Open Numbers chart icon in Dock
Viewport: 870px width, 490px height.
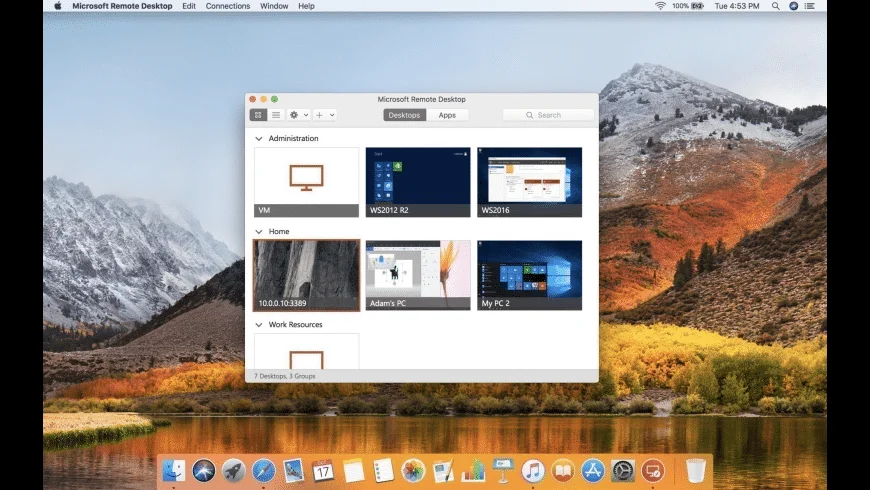tap(473, 471)
